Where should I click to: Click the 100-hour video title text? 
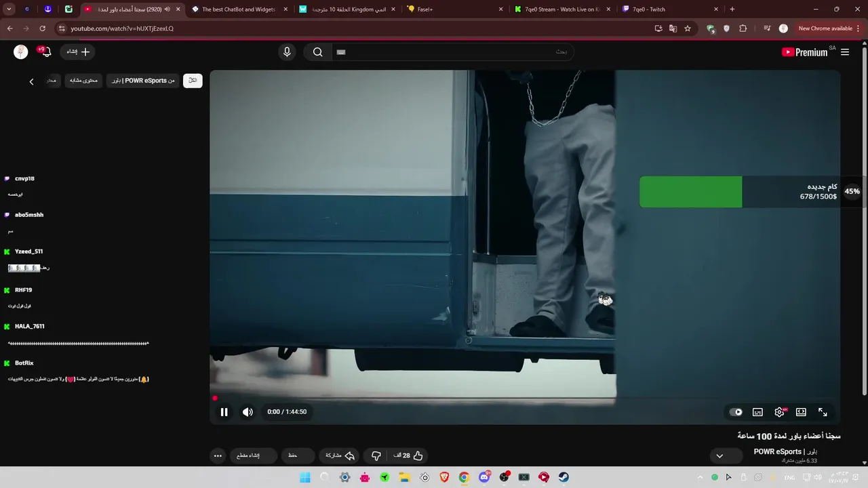click(x=789, y=436)
